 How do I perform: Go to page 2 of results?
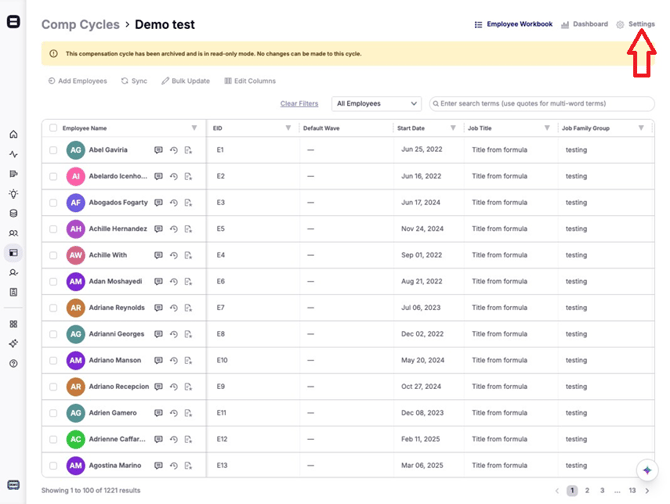(587, 491)
